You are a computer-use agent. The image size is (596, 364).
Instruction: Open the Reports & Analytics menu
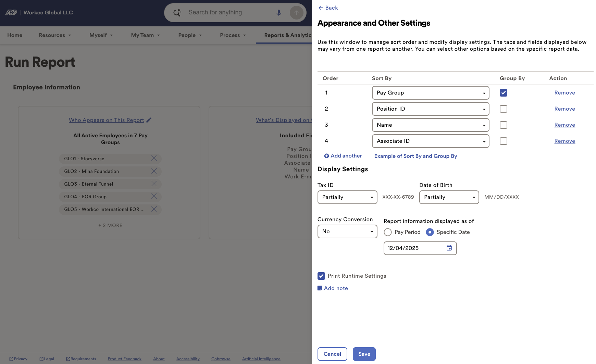point(288,35)
